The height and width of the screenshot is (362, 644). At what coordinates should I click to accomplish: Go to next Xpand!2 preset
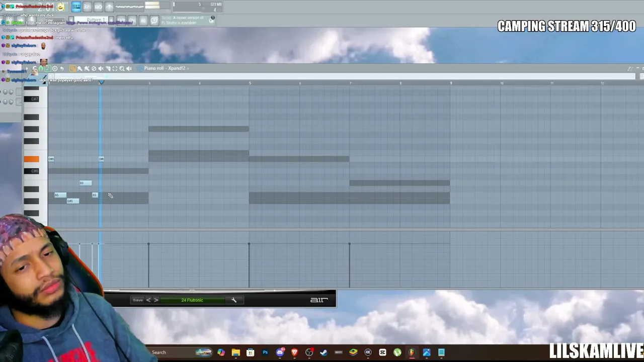click(x=156, y=300)
